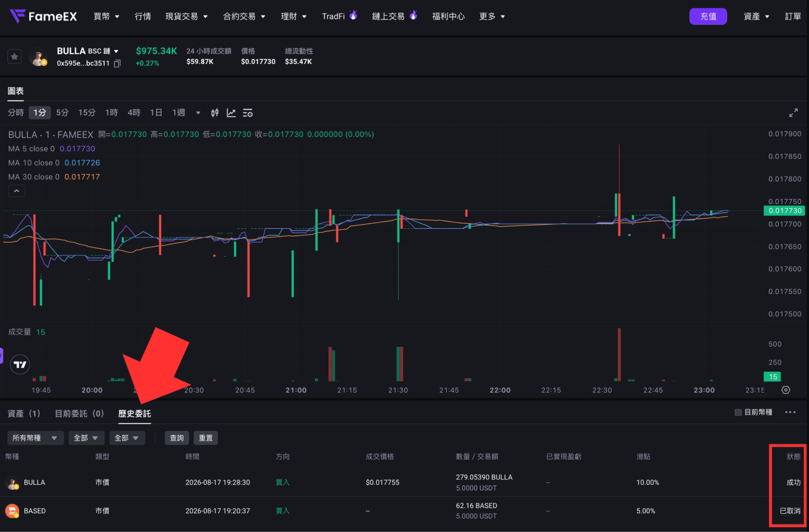809x532 pixels.
Task: Open the first 全部 filter dropdown
Action: [x=86, y=438]
